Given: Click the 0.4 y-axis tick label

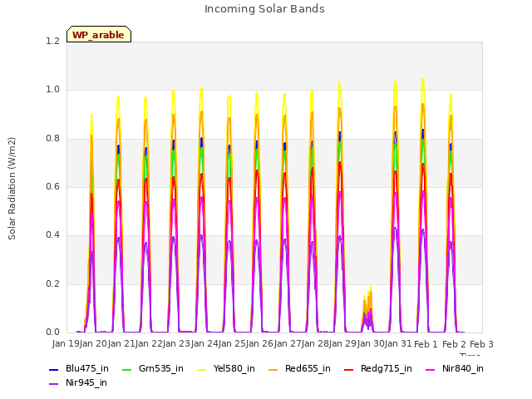Looking at the screenshot, I should click(52, 235).
